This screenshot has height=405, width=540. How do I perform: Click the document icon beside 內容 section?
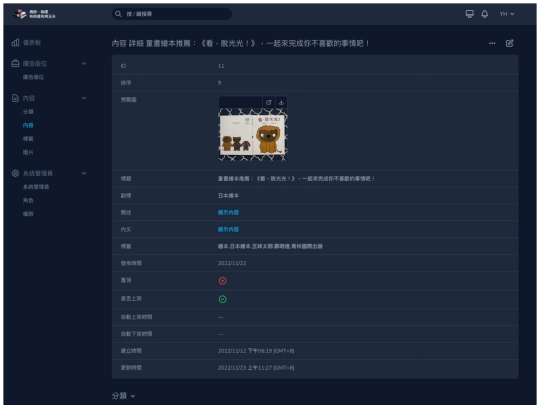[15, 98]
